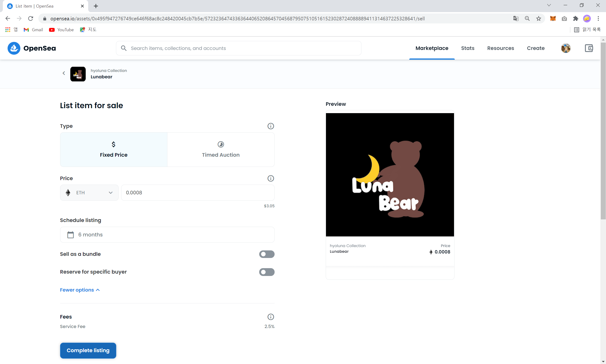The height and width of the screenshot is (364, 606).
Task: Toggle Reserve for specific buyer switch
Action: (267, 272)
